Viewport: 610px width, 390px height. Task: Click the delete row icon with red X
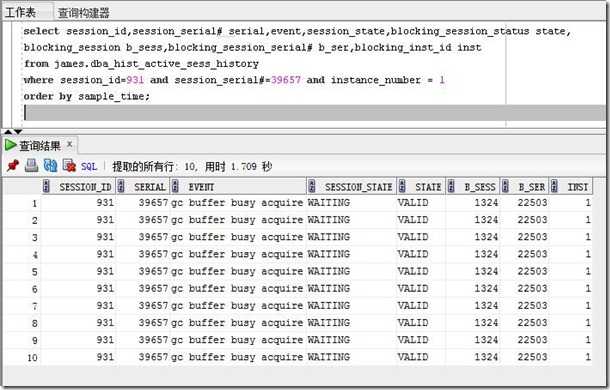69,166
